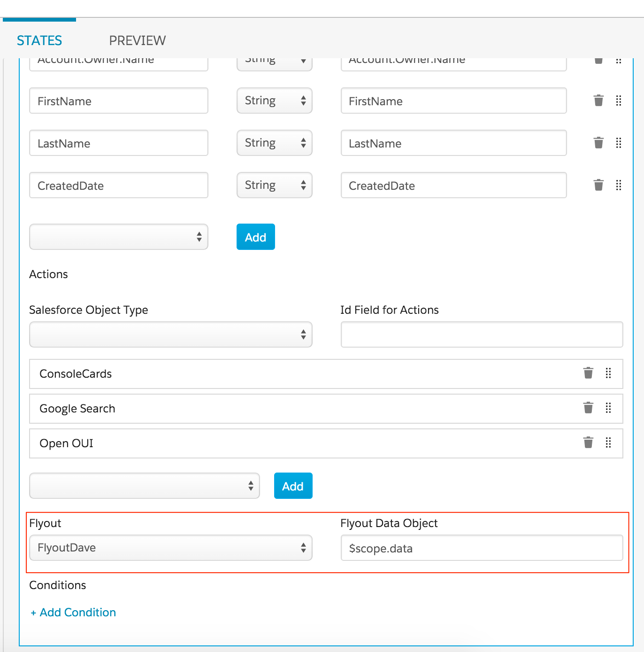
Task: Remove the ConsoleCards action
Action: pos(588,373)
